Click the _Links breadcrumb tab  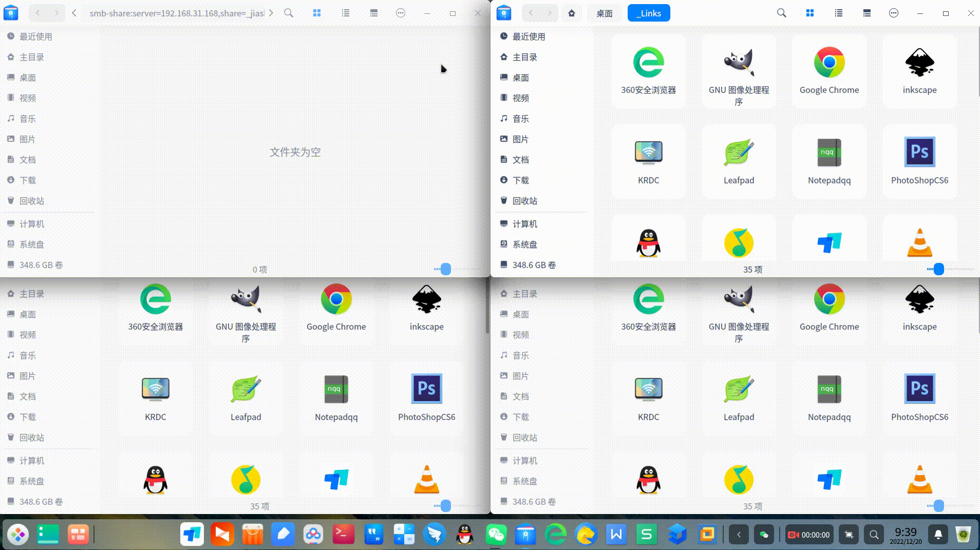[x=649, y=13]
